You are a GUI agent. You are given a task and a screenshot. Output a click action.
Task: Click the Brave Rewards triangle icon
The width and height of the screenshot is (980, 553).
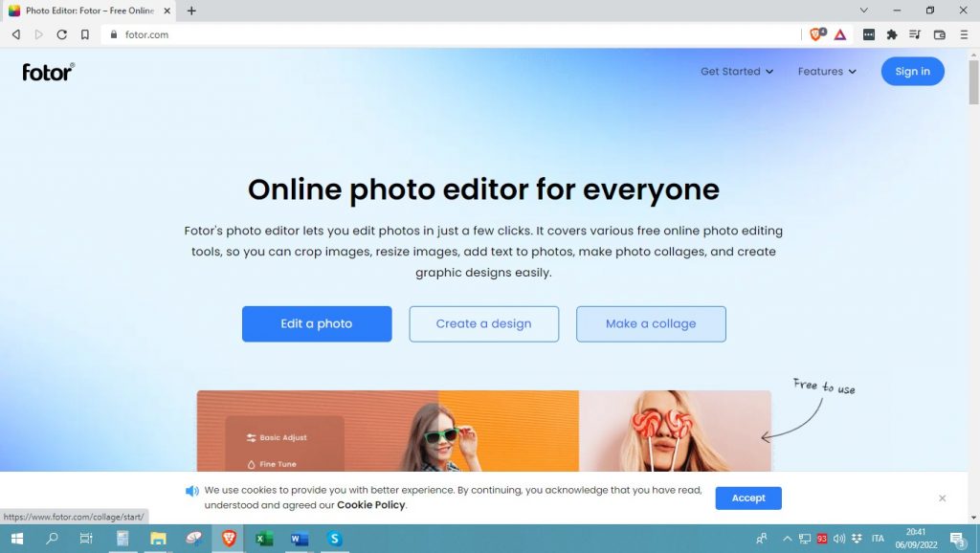pyautogui.click(x=839, y=34)
